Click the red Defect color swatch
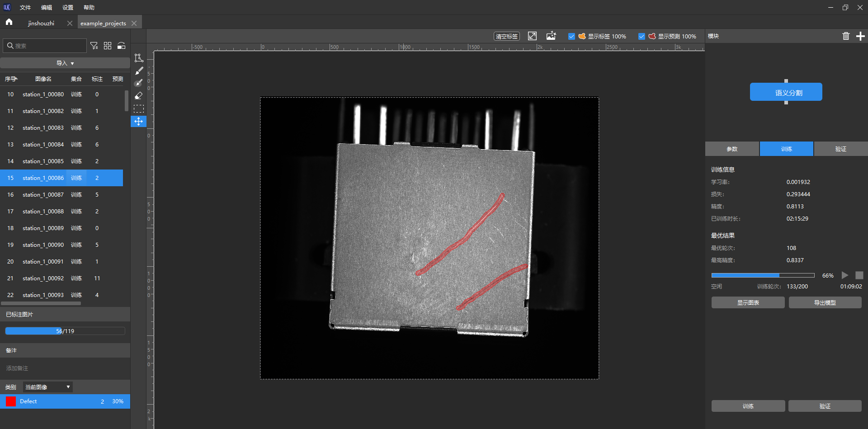 pyautogui.click(x=11, y=401)
